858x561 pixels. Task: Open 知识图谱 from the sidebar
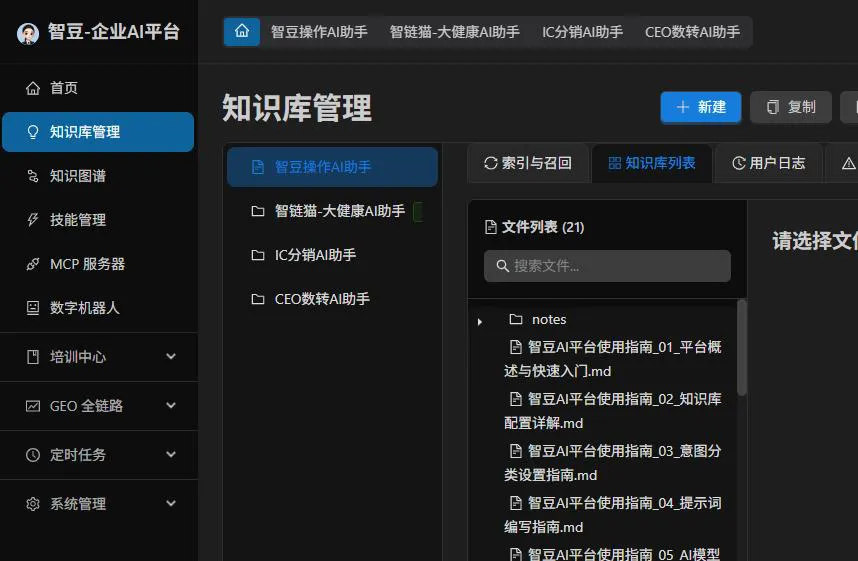click(98, 176)
